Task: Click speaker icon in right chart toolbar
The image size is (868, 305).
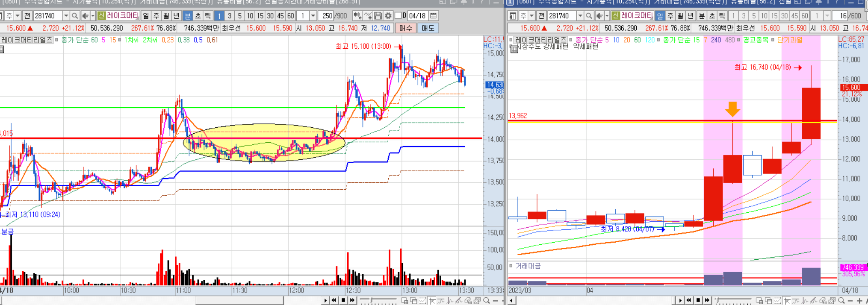Action: coord(599,16)
